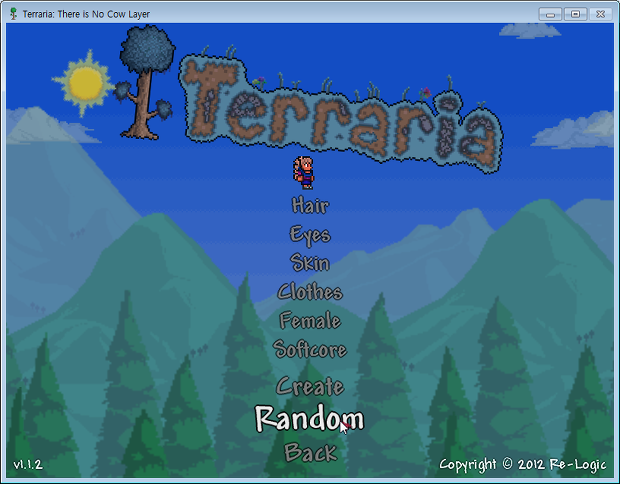Toggle the Female gender option
620x484 pixels.
tap(310, 320)
